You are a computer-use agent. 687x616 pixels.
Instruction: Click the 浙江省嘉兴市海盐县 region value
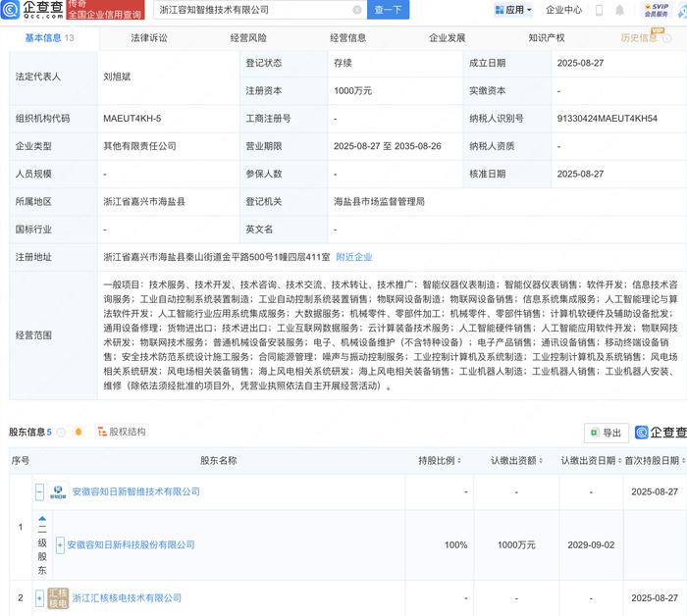(x=144, y=201)
